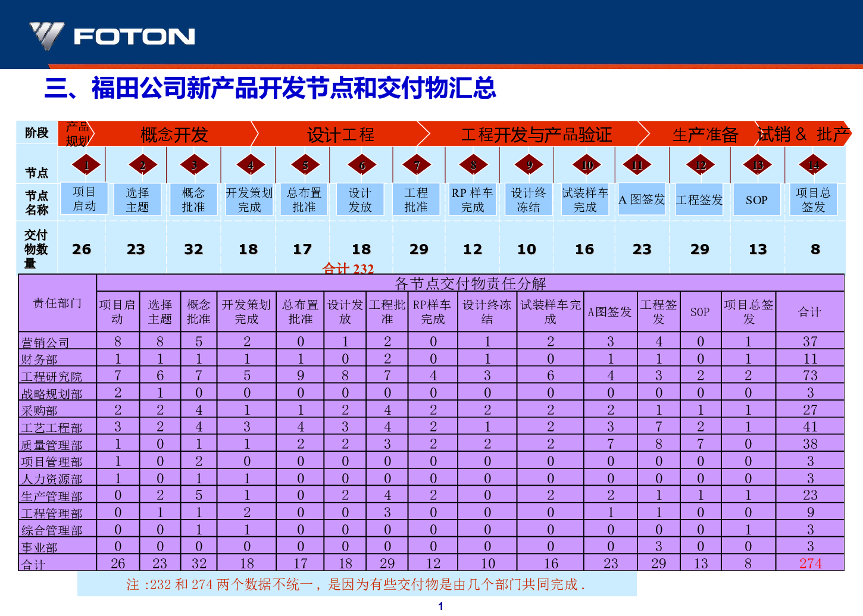Select milestone diamond marker 9
Viewport: 863px width, 616px height.
click(x=530, y=165)
